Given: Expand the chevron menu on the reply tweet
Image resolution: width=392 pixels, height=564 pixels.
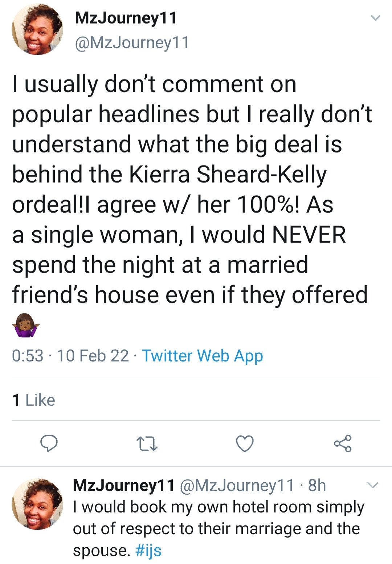Looking at the screenshot, I should 373,485.
